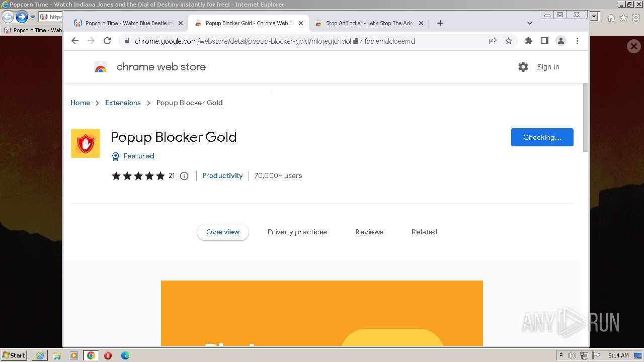Open the network tray icon
This screenshot has width=644, height=362.
pos(584,355)
